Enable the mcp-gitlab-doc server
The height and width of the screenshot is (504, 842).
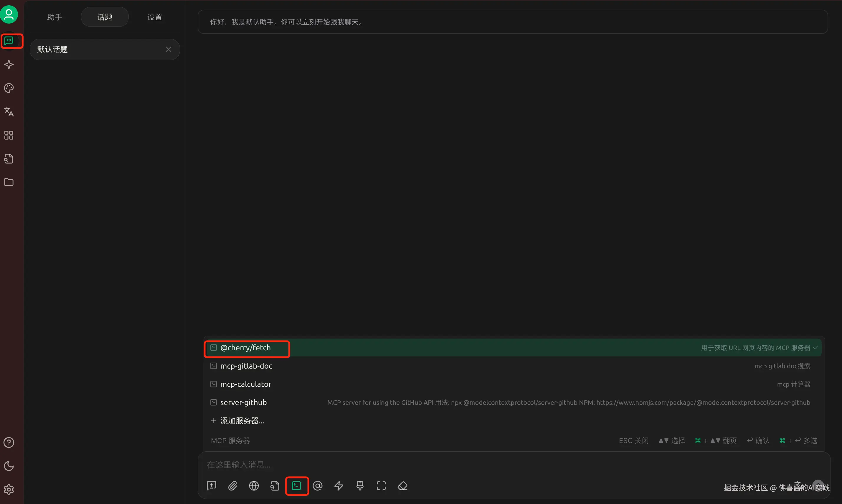click(x=246, y=366)
